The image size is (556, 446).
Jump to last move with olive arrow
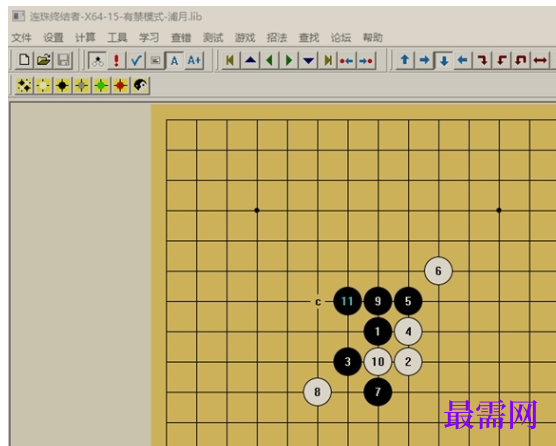328,60
